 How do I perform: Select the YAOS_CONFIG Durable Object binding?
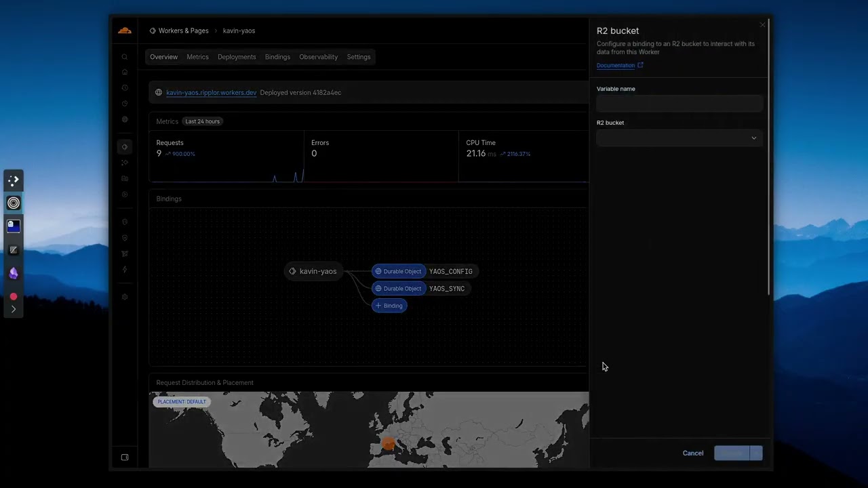tap(424, 271)
